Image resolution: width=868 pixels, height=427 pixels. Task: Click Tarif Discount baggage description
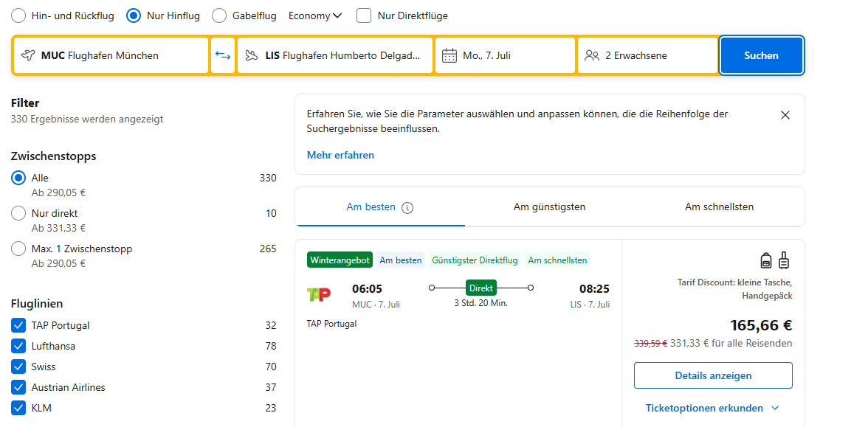734,289
